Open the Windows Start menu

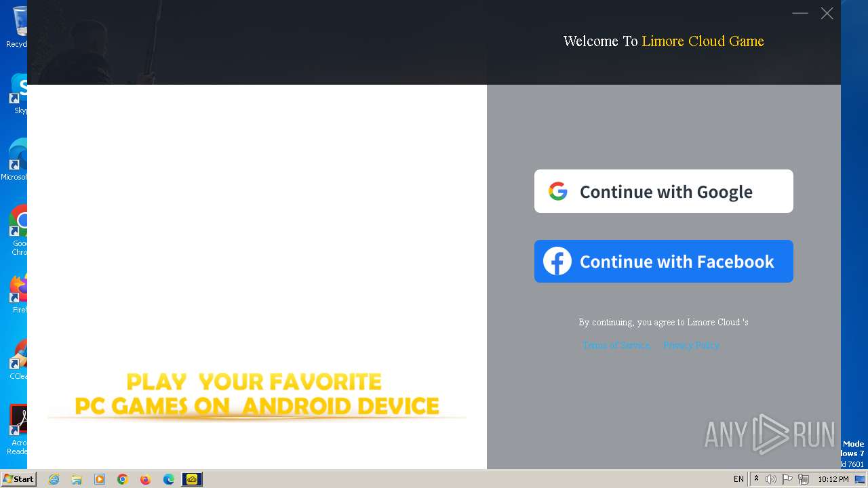(x=18, y=479)
